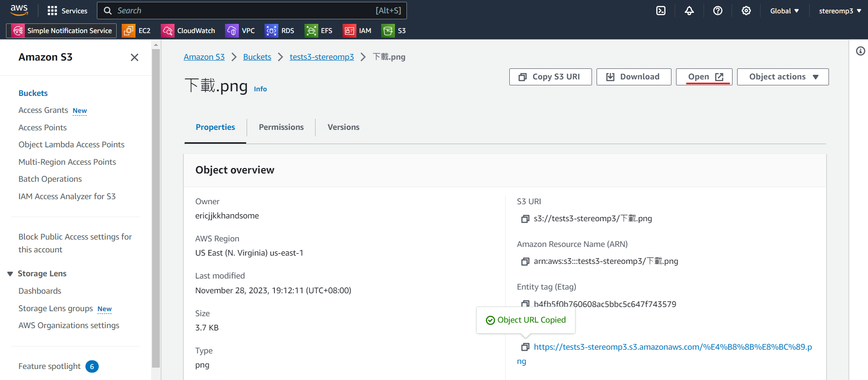Open the S3 service shortcut
The height and width of the screenshot is (380, 868).
(x=394, y=31)
